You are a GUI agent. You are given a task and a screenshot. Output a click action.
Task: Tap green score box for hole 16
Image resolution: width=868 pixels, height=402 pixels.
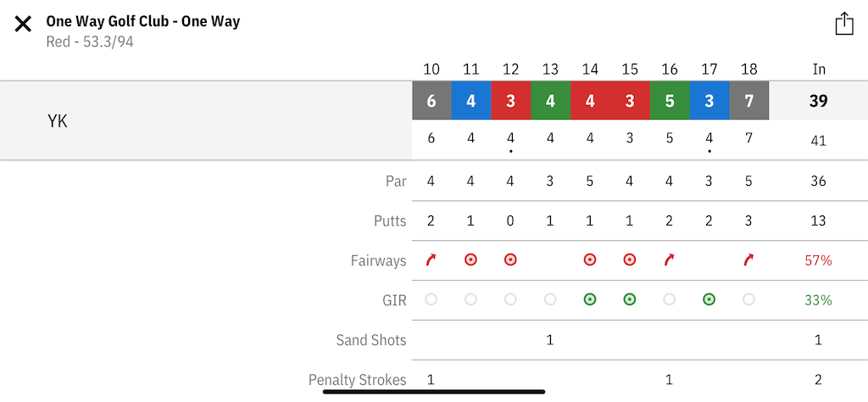670,100
